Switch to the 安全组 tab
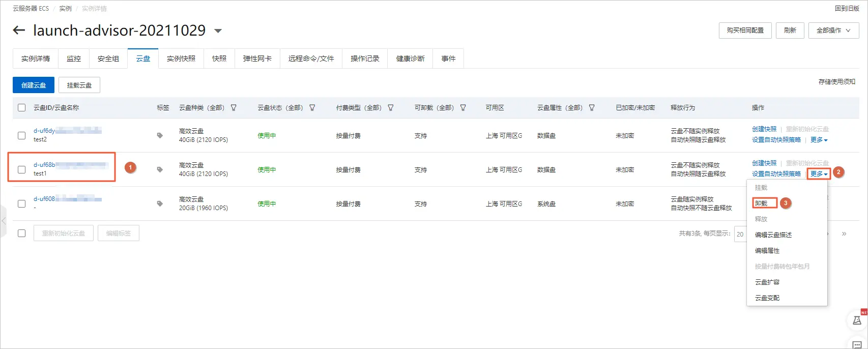 point(108,59)
